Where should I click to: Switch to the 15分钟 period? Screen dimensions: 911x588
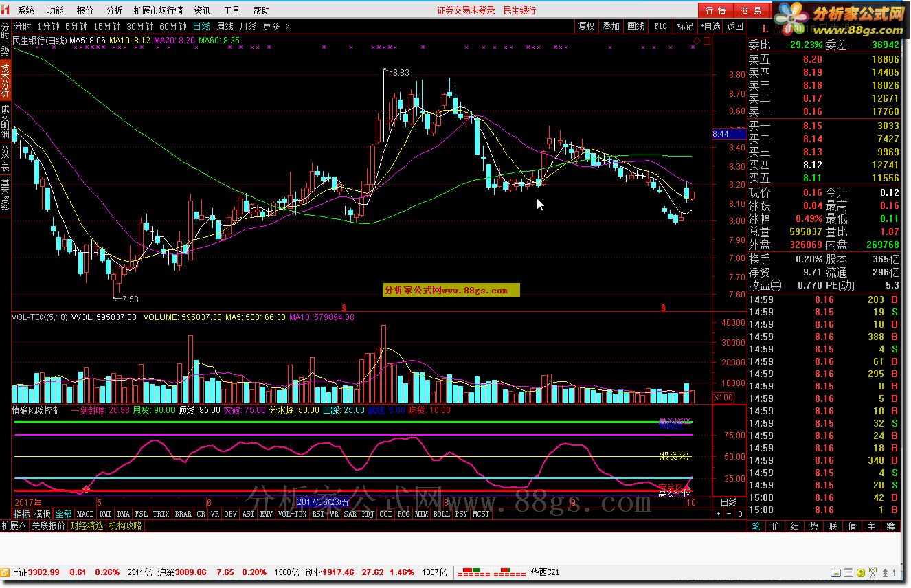(108, 26)
